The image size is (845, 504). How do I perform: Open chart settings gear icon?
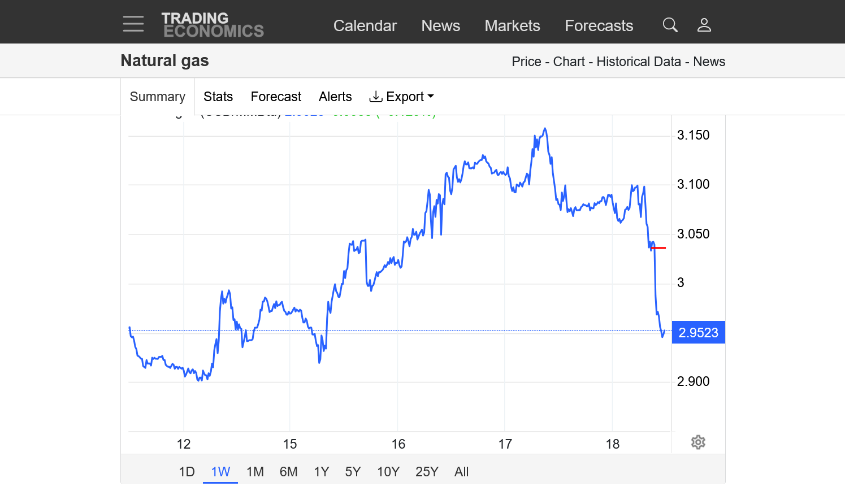click(698, 442)
